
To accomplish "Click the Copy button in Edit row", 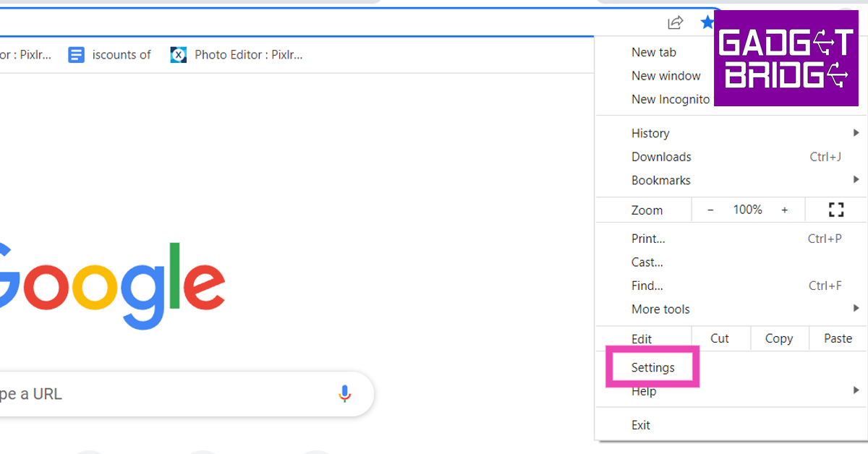I will pos(779,338).
